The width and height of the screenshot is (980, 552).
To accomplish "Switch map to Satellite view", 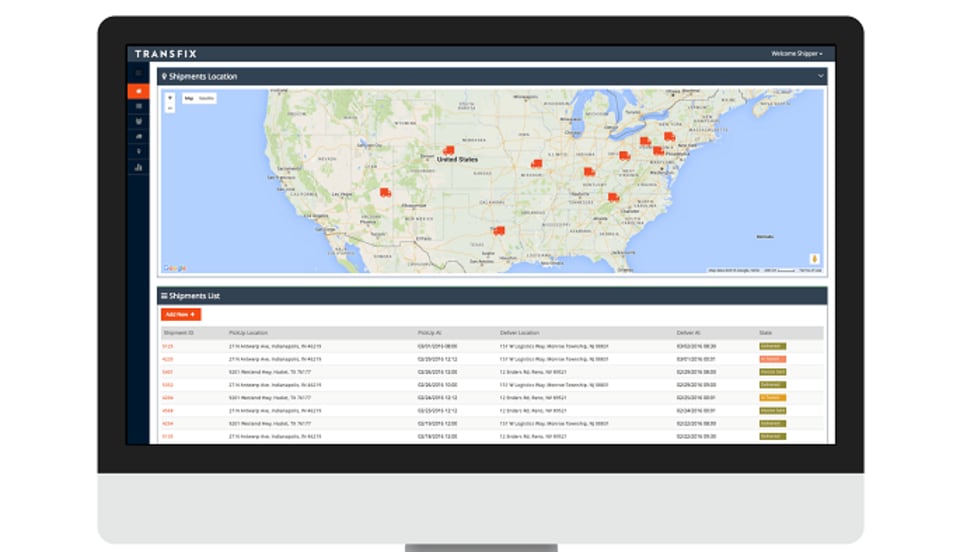I will [x=206, y=98].
